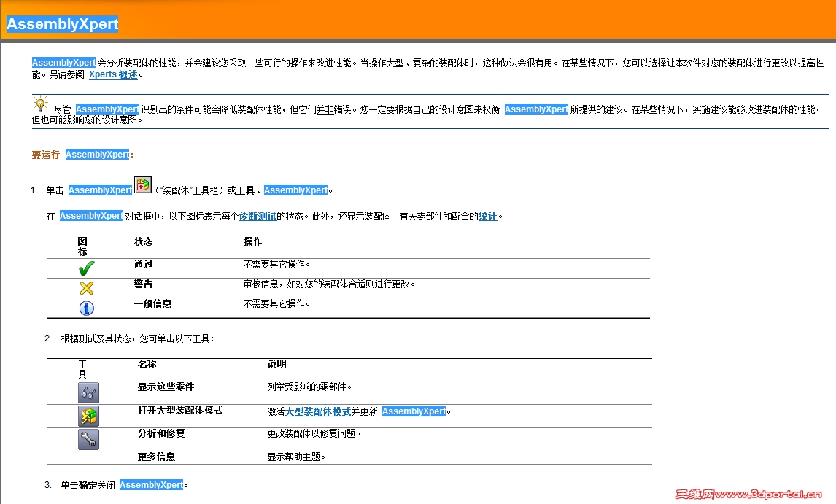Click the 更多信息 tool name
This screenshot has width=836, height=504.
156,457
